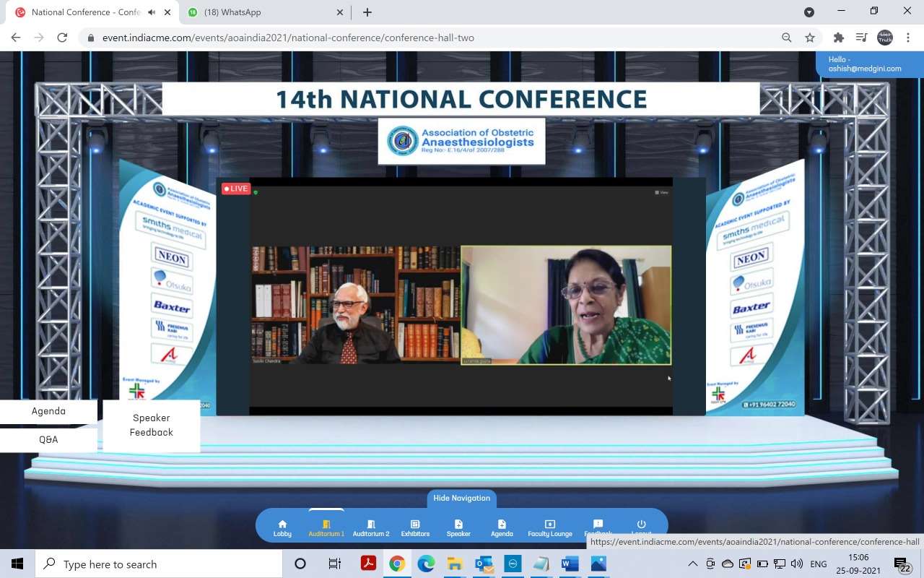Open OneDrive cloud tray icon

[728, 564]
